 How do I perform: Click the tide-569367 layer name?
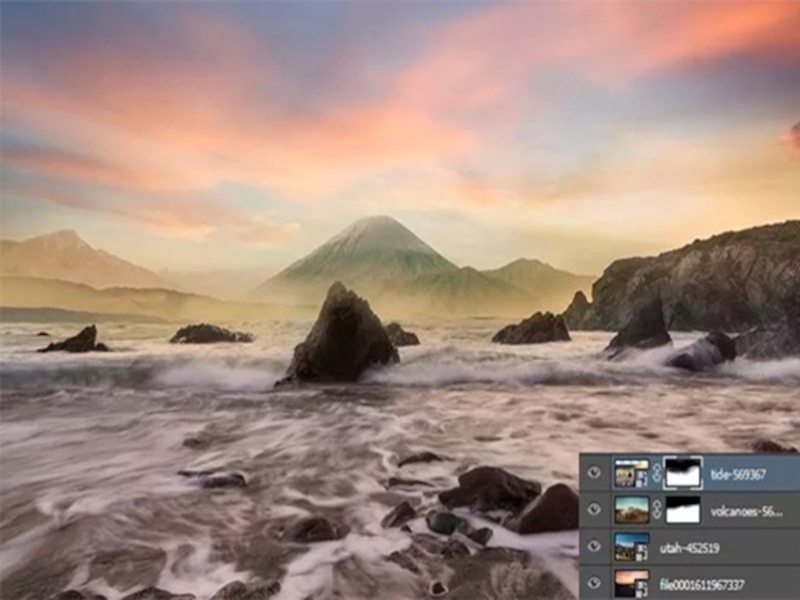[738, 474]
